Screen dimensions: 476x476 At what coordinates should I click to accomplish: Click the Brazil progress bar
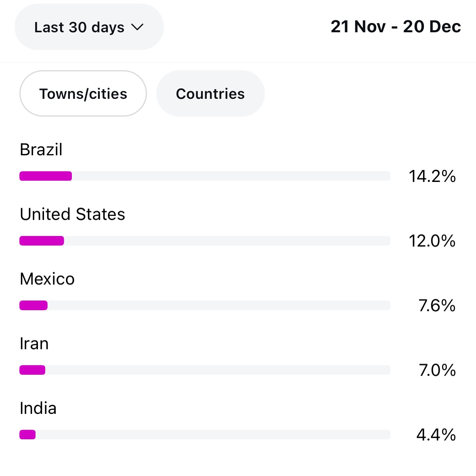(x=205, y=176)
